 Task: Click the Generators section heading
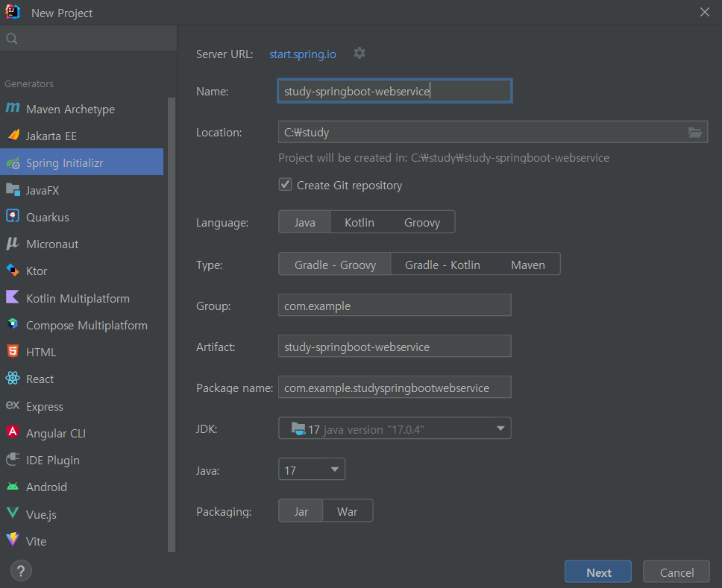pyautogui.click(x=29, y=83)
